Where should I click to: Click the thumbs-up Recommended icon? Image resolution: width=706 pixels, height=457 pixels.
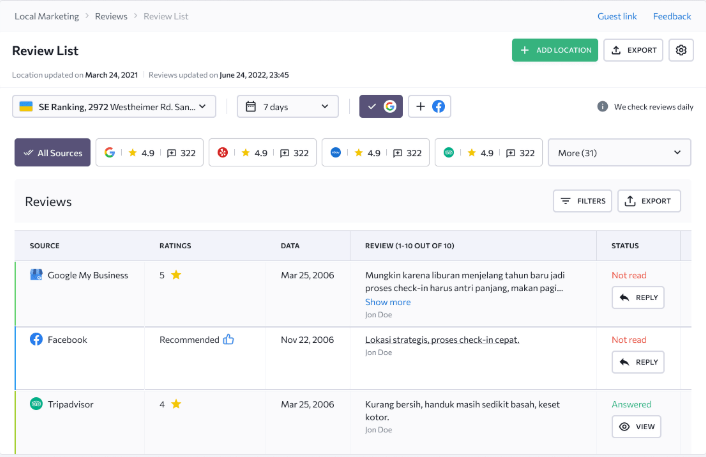tap(229, 339)
